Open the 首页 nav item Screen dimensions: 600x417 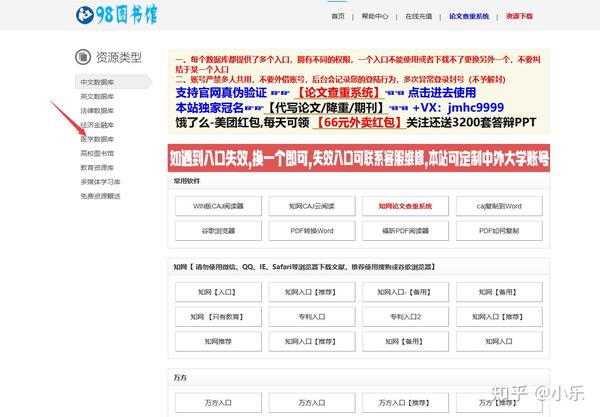point(338,16)
